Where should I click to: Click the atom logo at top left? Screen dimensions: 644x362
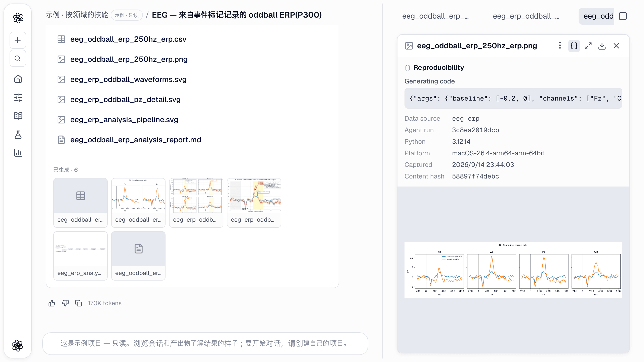coord(18,18)
